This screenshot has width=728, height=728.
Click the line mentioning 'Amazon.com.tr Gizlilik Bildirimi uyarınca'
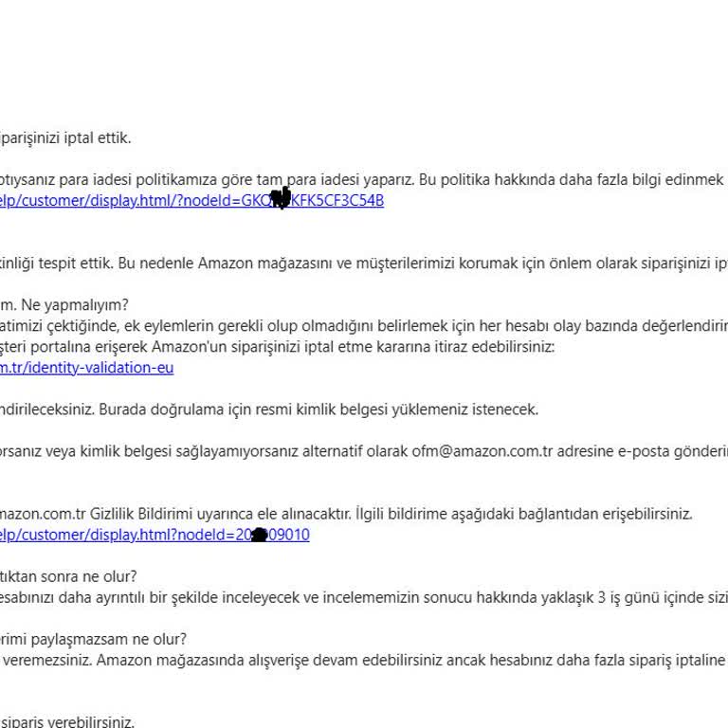click(346, 514)
